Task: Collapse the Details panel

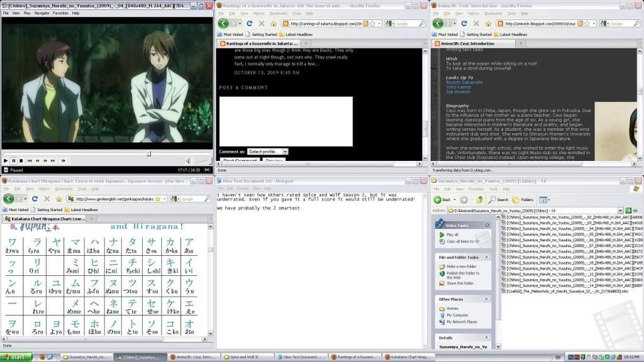Action: (487, 337)
